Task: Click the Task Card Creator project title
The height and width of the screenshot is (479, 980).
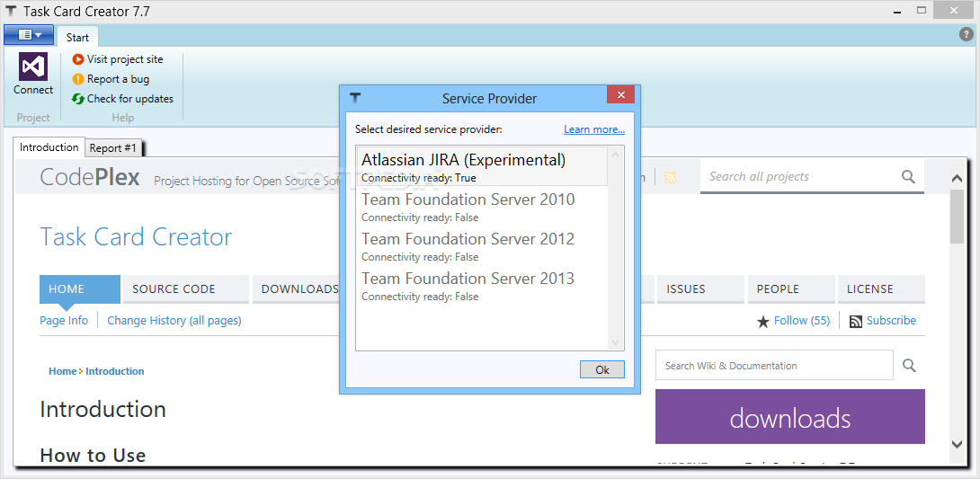Action: click(136, 237)
